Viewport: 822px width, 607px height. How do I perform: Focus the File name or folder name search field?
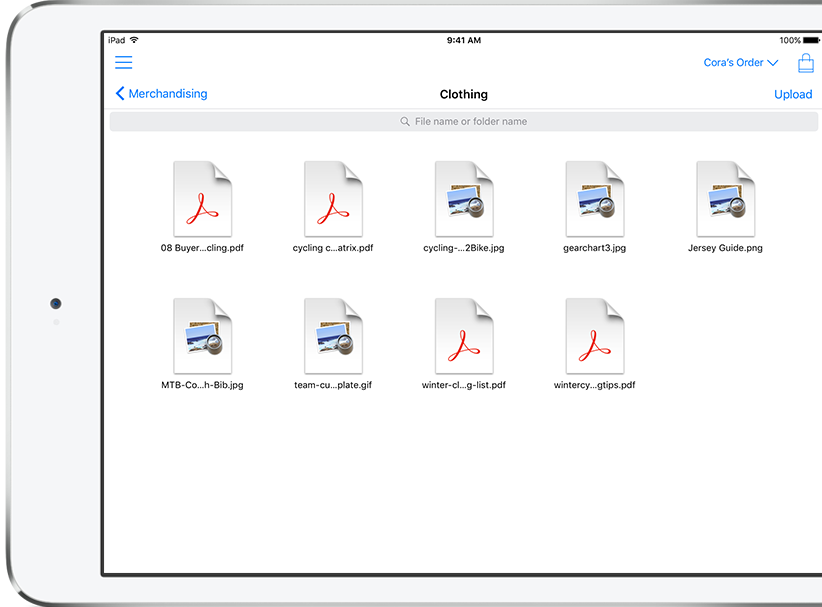(x=463, y=122)
